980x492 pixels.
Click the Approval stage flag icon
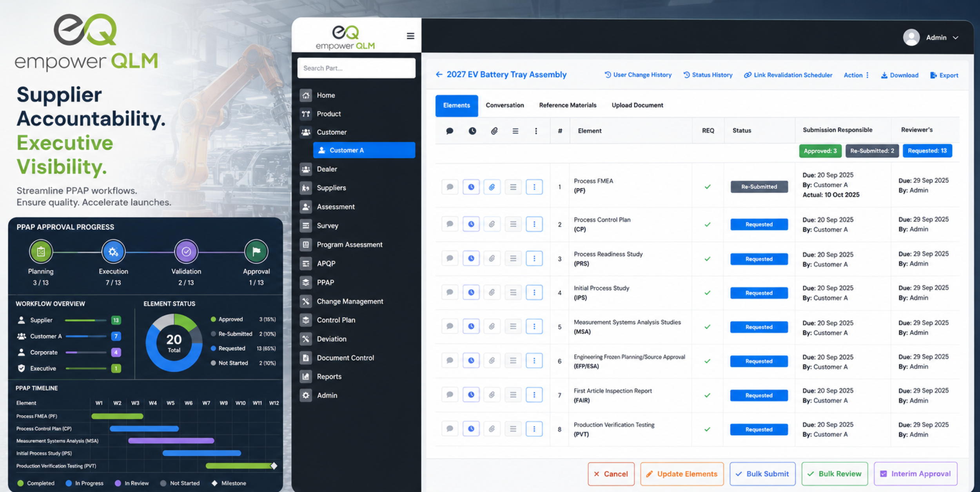point(256,251)
